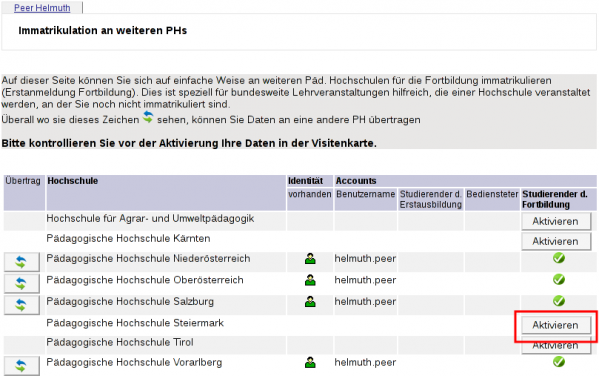Select Pädagogische Hochschule Salzburg text

[130, 301]
